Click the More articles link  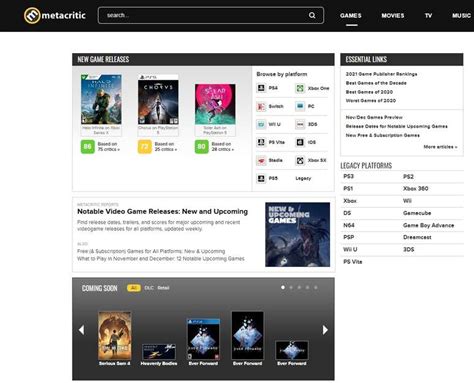click(440, 147)
